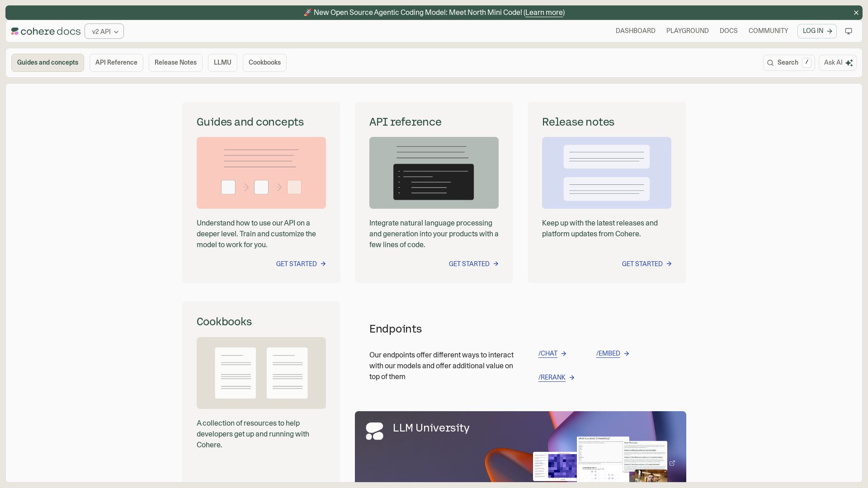Click the Endpoints heading

(x=396, y=329)
